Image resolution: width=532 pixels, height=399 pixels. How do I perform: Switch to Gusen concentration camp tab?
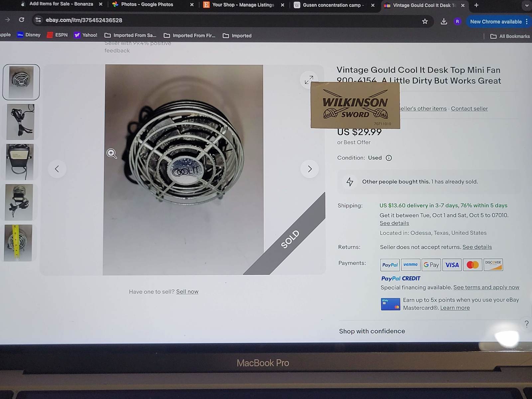(329, 5)
